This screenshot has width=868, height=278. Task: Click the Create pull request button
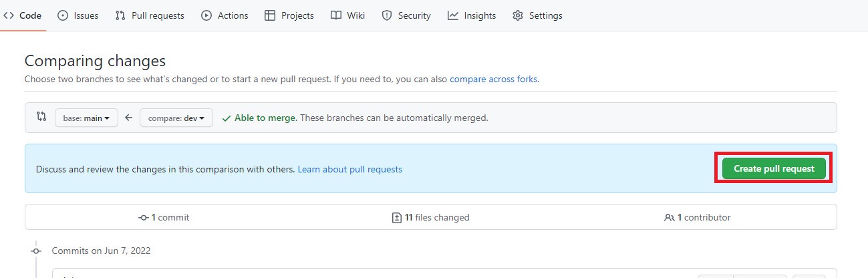[x=774, y=168]
